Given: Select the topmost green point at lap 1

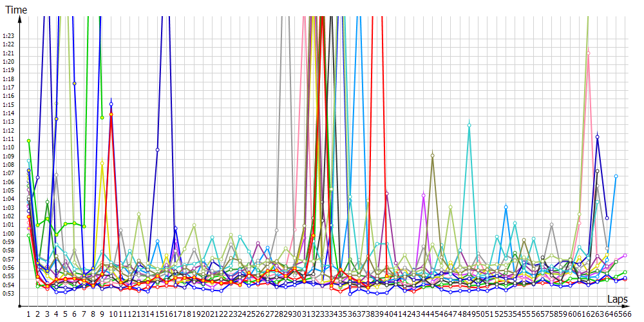Looking at the screenshot, I should click(x=29, y=140).
